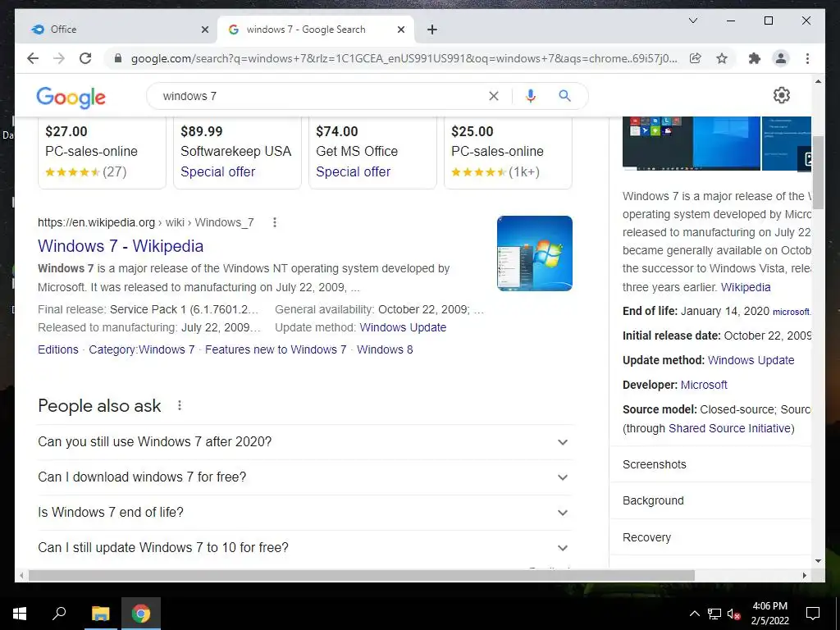Open taskbar search magnifier
Viewport: 840px width, 630px height.
(59, 614)
